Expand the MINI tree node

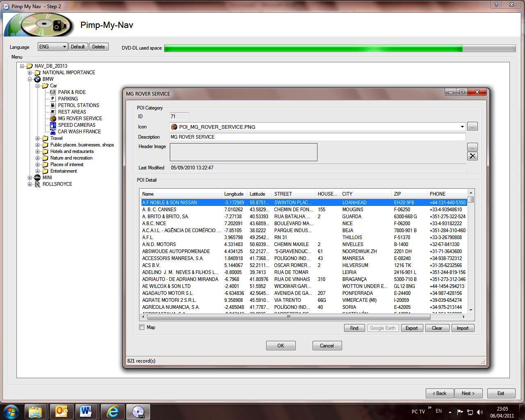pos(30,178)
